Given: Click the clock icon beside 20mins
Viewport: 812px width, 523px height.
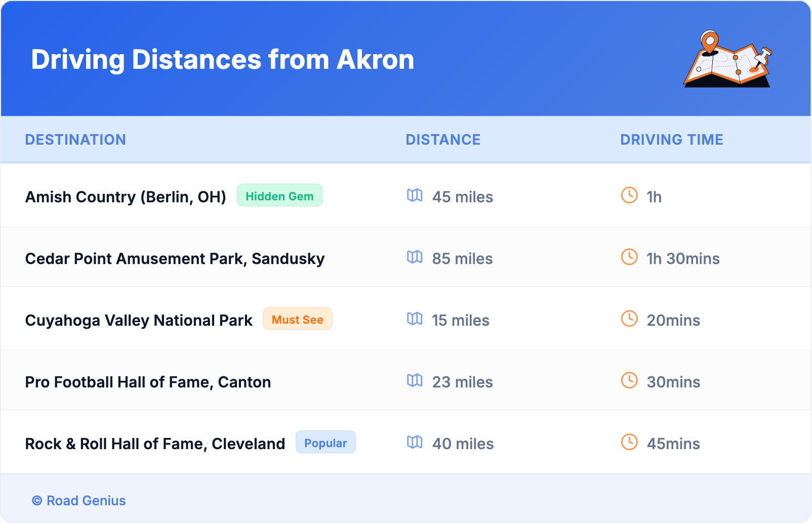Looking at the screenshot, I should tap(629, 319).
